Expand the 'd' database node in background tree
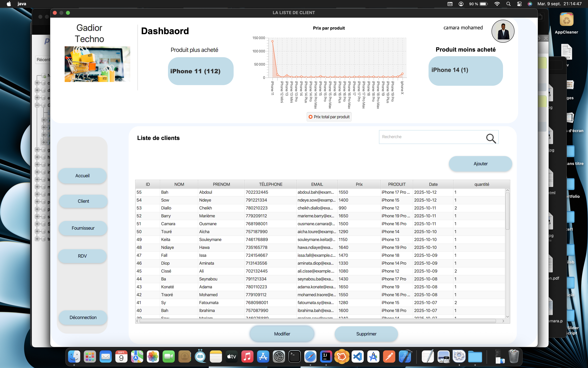This screenshot has height=368, width=588. 37,90
